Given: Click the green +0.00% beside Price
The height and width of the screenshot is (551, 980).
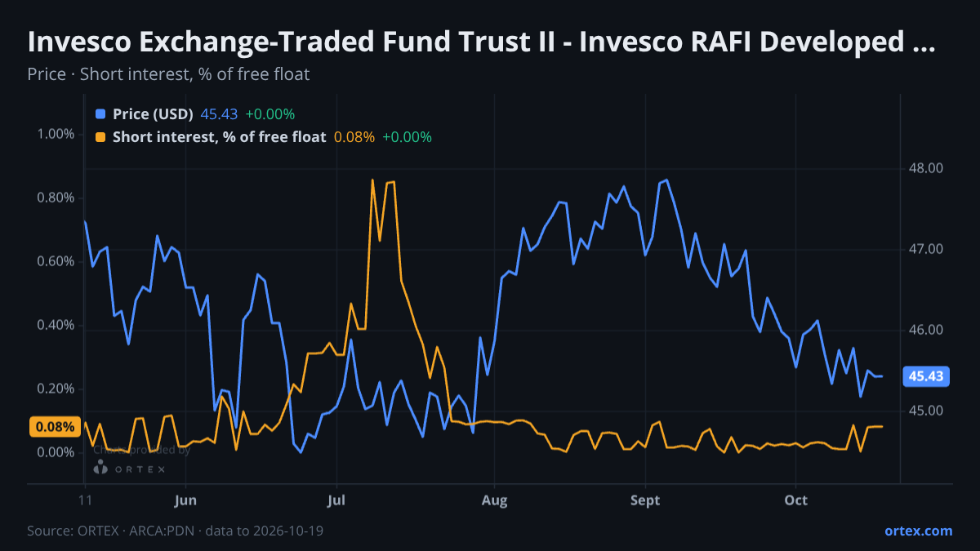Looking at the screenshot, I should click(270, 113).
